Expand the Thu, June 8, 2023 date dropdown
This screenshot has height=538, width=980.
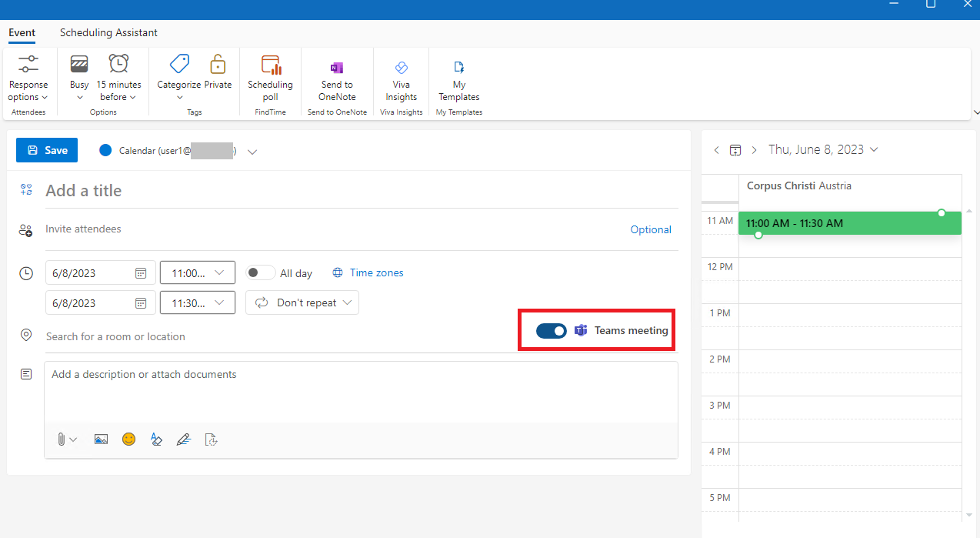click(x=873, y=149)
